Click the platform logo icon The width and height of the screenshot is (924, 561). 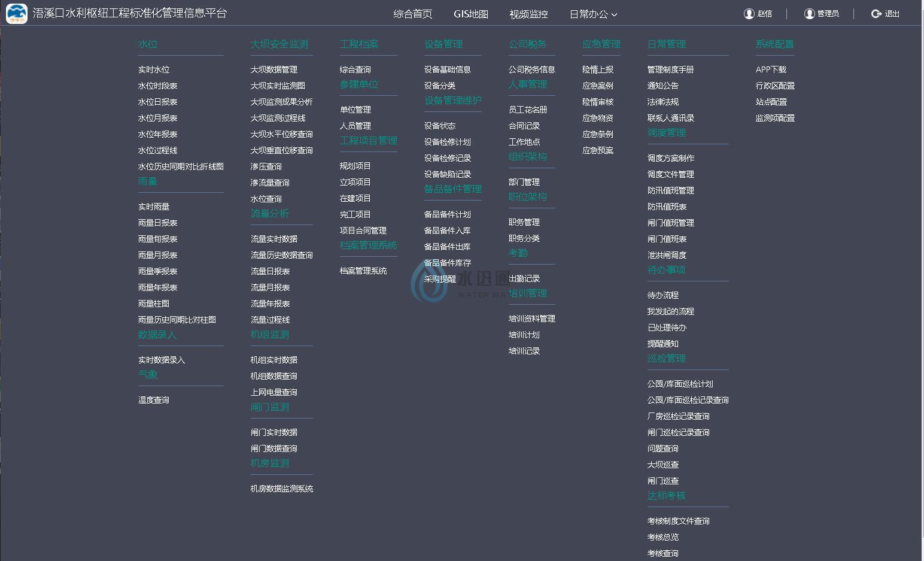point(17,13)
